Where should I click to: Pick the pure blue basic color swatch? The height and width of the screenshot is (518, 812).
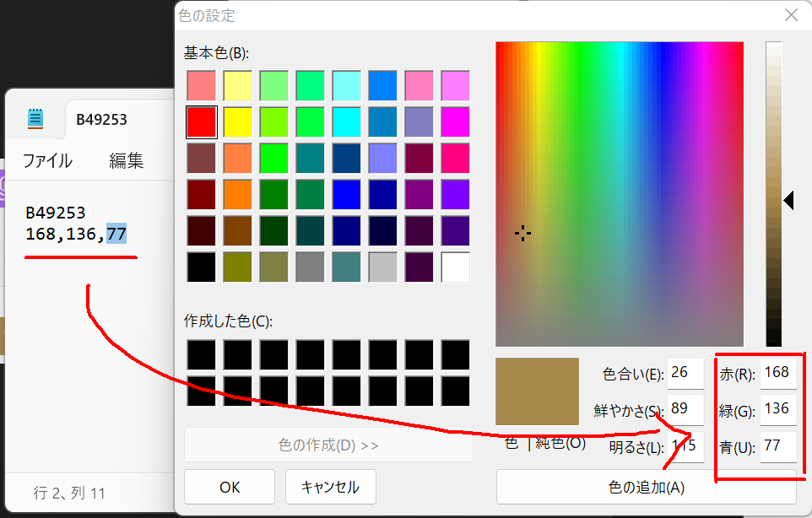pyautogui.click(x=346, y=195)
